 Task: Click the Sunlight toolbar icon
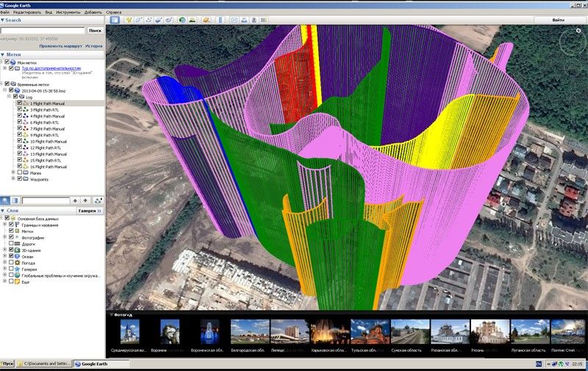[x=193, y=20]
